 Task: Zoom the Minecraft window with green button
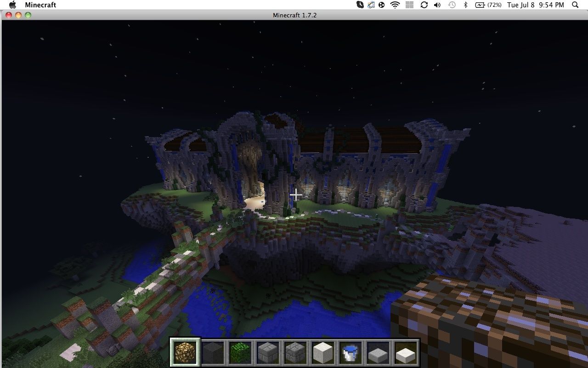tap(28, 15)
